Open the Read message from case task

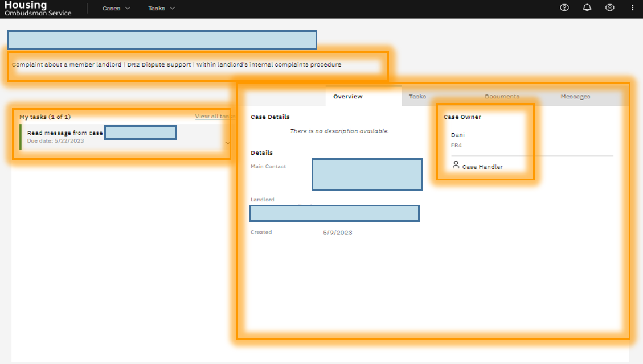[x=65, y=133]
